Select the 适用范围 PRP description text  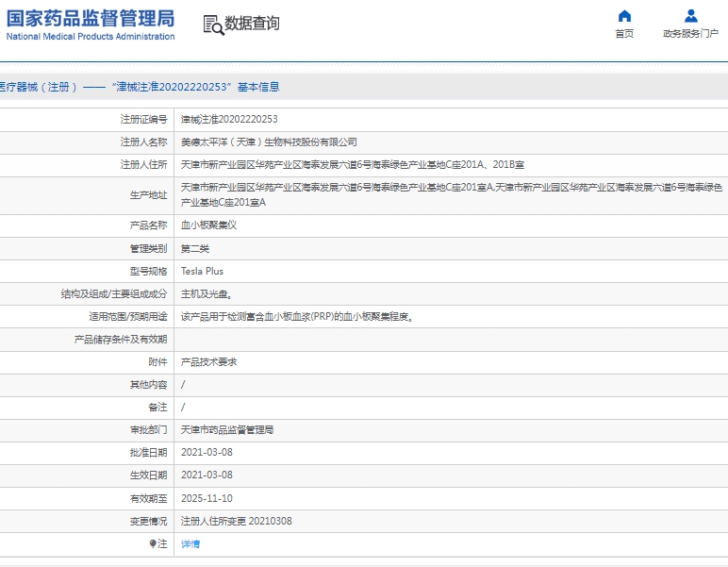(x=297, y=317)
